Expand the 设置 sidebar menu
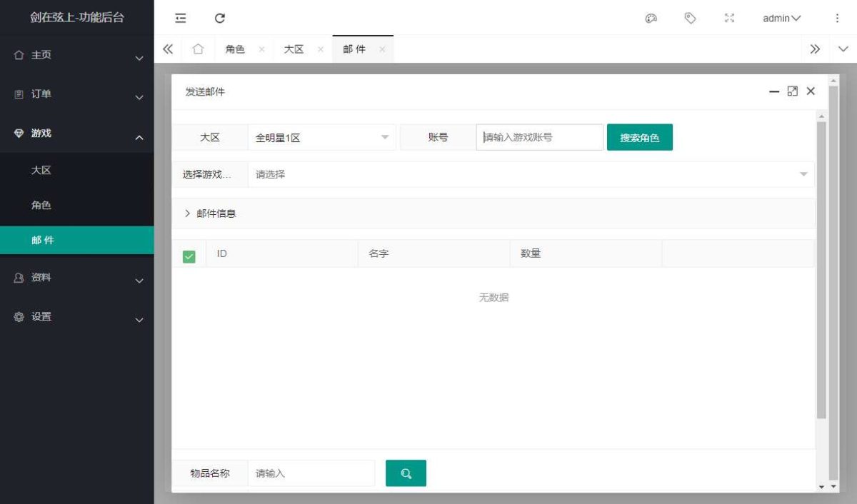Image resolution: width=857 pixels, height=504 pixels. pyautogui.click(x=77, y=317)
